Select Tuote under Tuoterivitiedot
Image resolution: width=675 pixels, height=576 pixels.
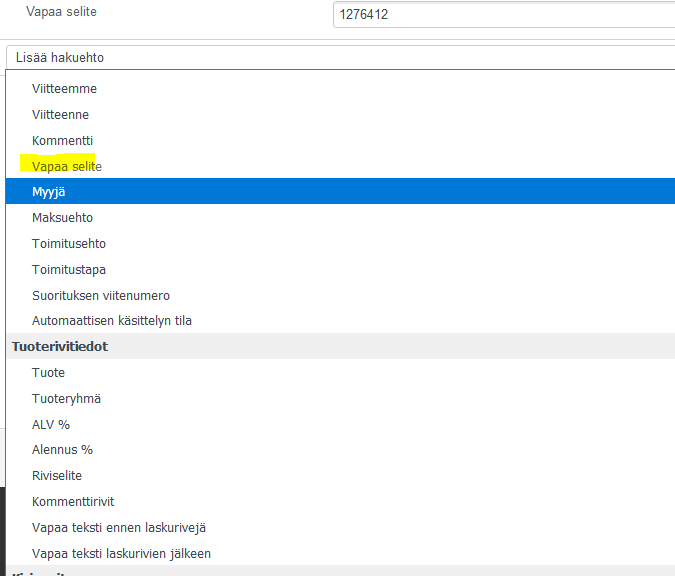point(48,373)
